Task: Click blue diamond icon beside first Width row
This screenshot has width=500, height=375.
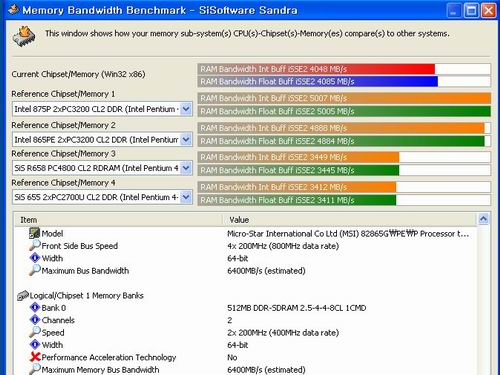Action: click(35, 258)
